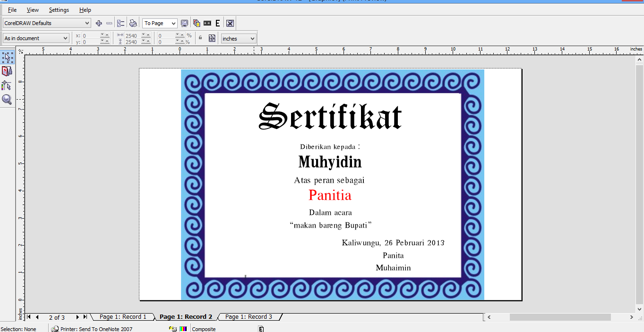Select the Pick tool in the toolbox

7,58
